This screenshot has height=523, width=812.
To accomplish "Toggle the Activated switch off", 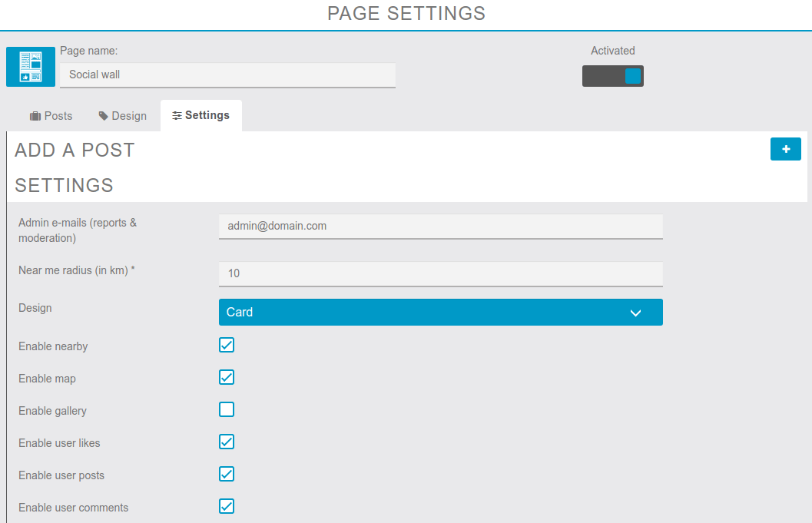I will point(612,76).
